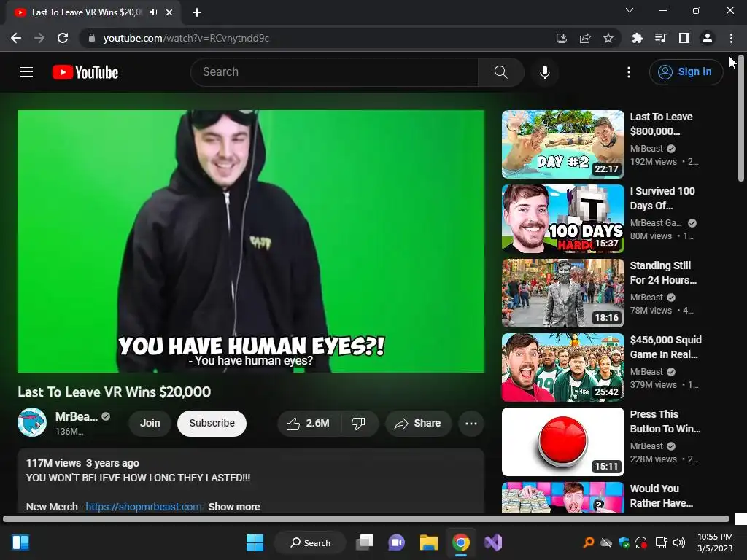This screenshot has width=747, height=560.
Task: Click the Join button
Action: tap(150, 424)
